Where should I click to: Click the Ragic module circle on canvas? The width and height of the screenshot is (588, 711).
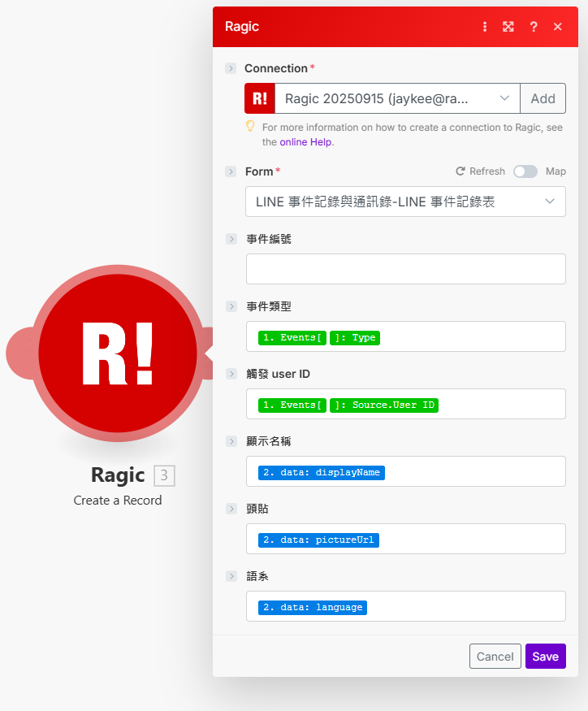coord(118,353)
